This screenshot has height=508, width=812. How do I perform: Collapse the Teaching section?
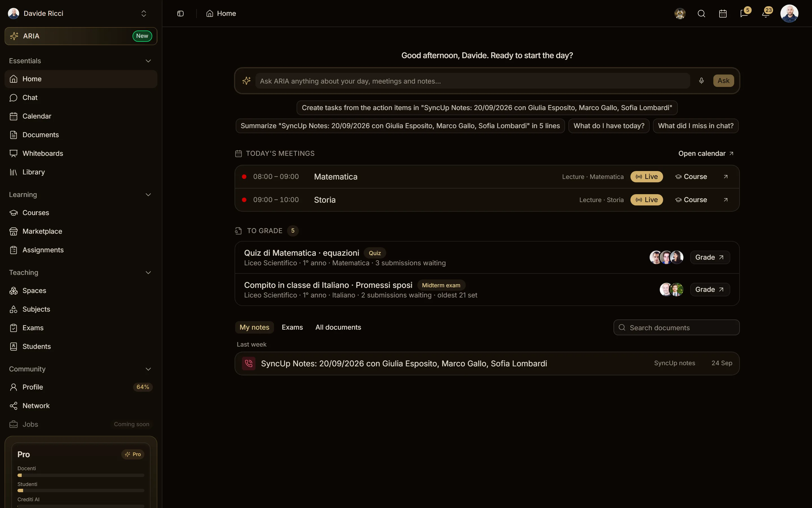click(148, 272)
